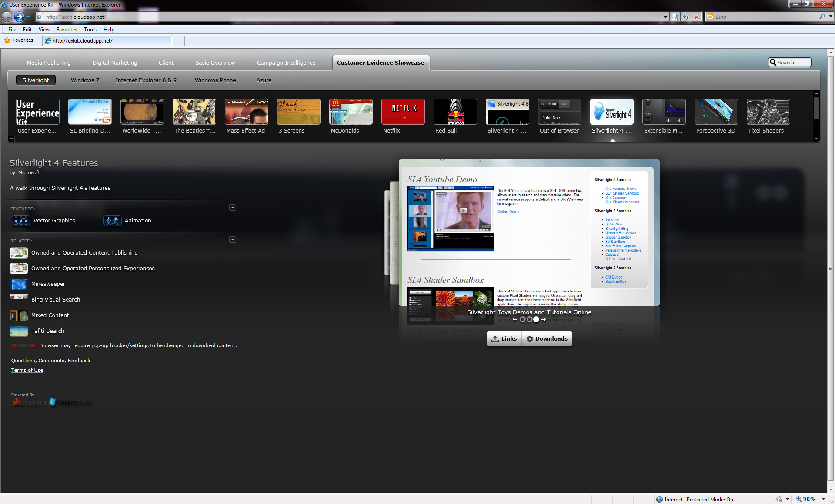Screen dimensions: 835x504
Task: Select the Windows 7 category
Action: (85, 80)
